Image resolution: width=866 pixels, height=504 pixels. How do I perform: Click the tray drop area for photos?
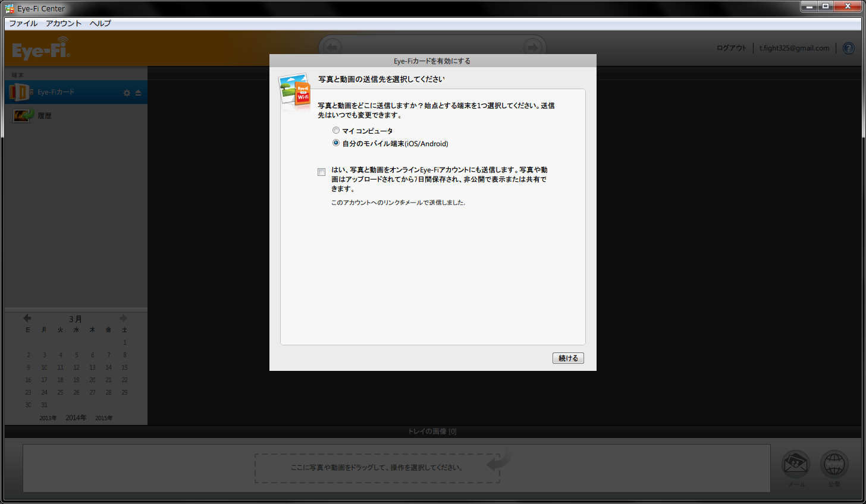(377, 468)
